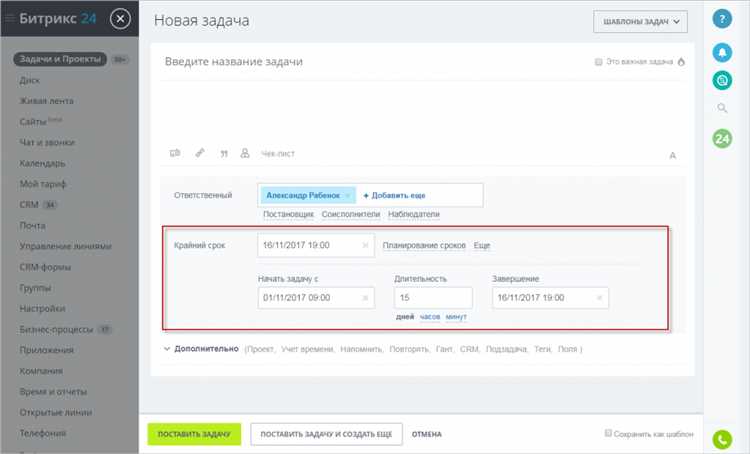Click 'Отмена' link

tap(427, 434)
